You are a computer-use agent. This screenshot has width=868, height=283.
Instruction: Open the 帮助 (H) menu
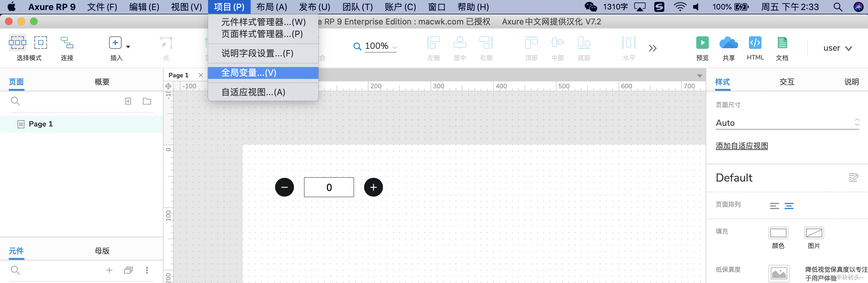473,7
